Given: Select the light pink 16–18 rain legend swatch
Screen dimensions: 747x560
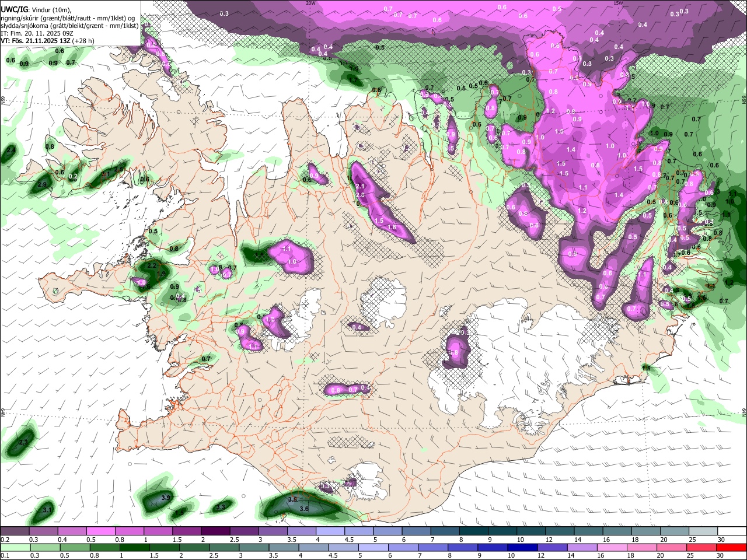Looking at the screenshot, I should 612,547.
